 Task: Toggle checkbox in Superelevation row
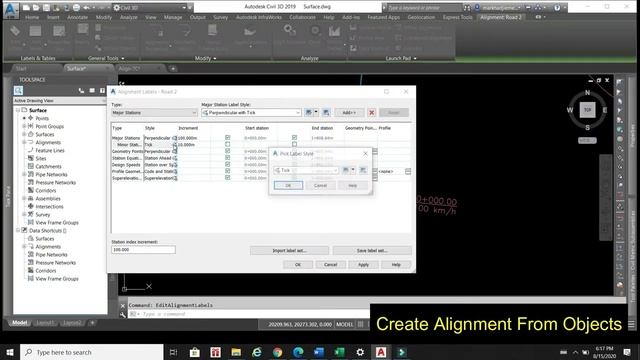(228, 178)
